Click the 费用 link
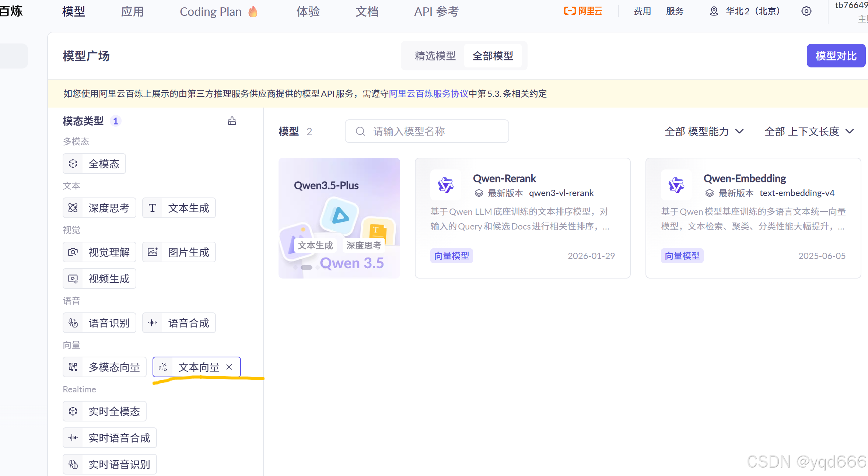Viewport: 868px width, 476px height. tap(643, 11)
